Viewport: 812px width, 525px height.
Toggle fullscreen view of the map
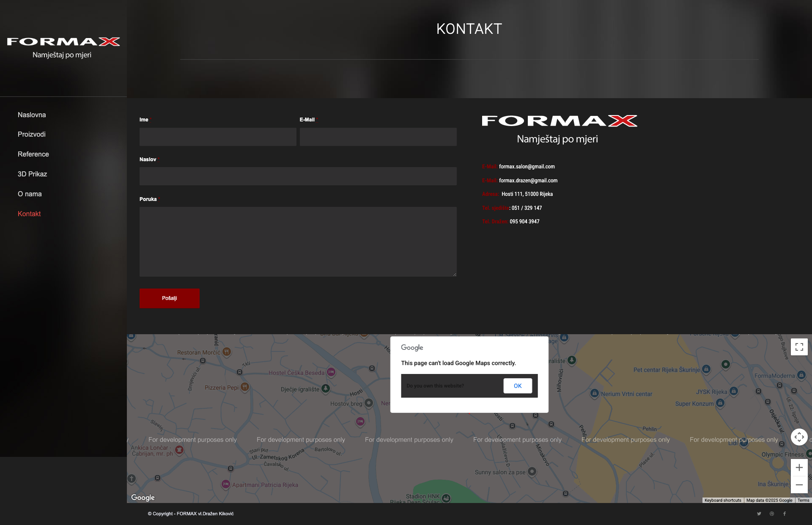point(799,347)
